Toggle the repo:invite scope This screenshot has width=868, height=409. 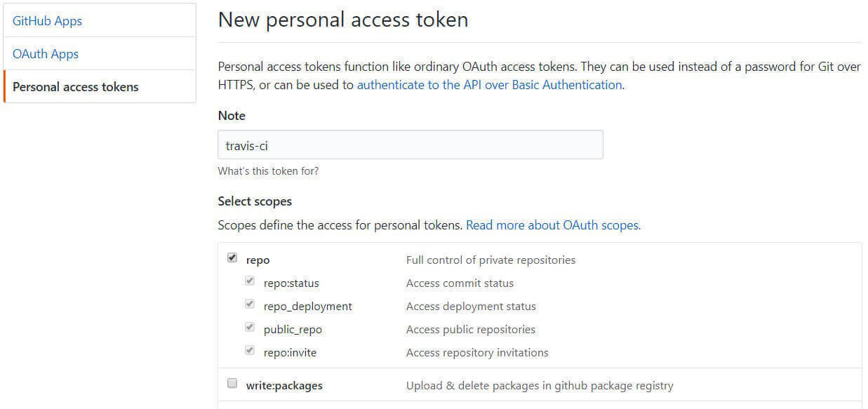250,350
